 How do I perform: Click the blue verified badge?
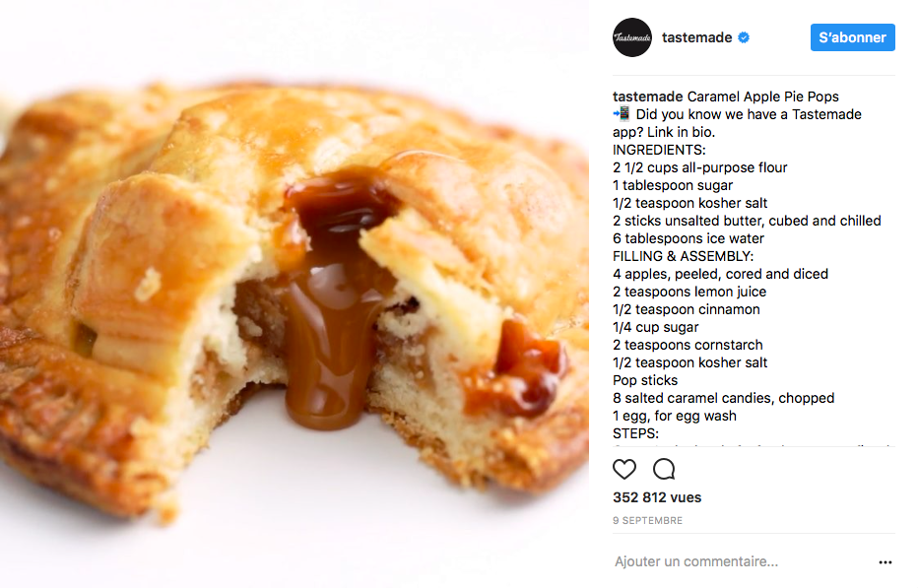(744, 37)
